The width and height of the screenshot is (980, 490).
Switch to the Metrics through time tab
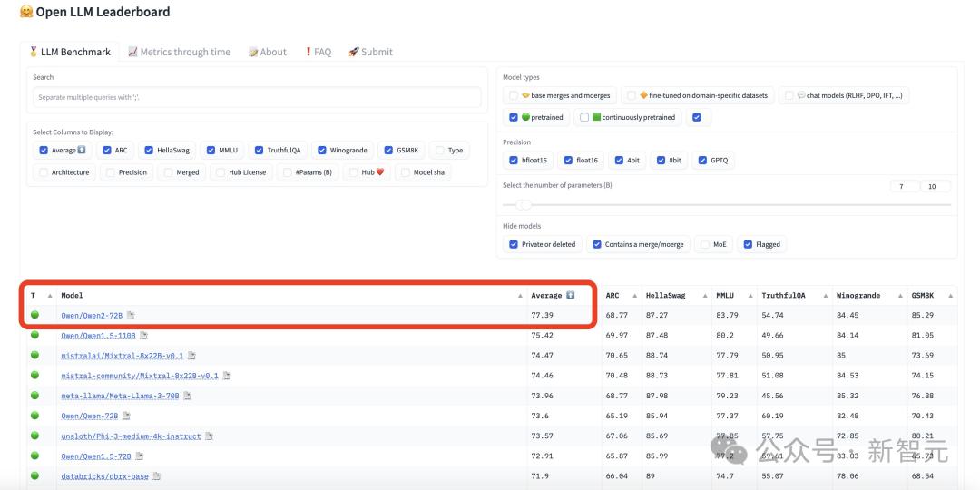tap(179, 52)
